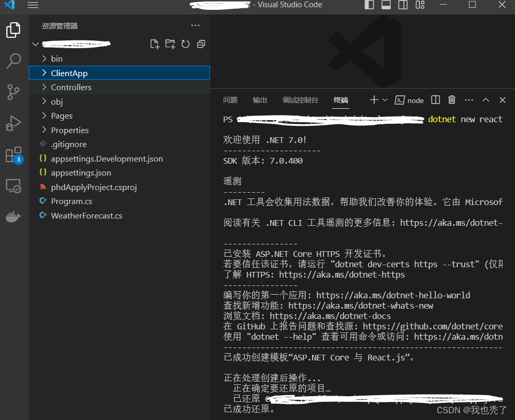Screen dimensions: 515x420
Task: Click 资源管理器 explorer title
Action: coord(60,26)
